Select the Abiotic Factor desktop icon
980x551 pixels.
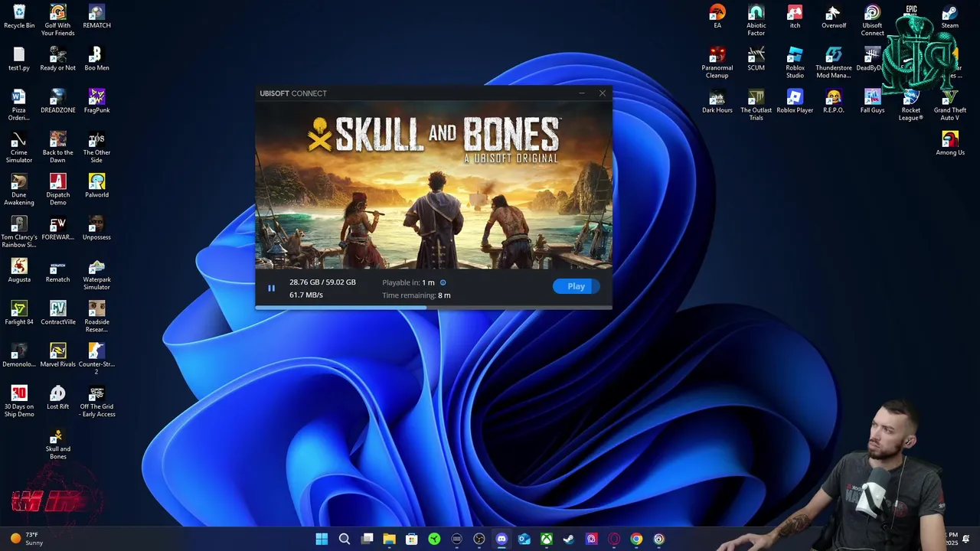[x=756, y=20]
